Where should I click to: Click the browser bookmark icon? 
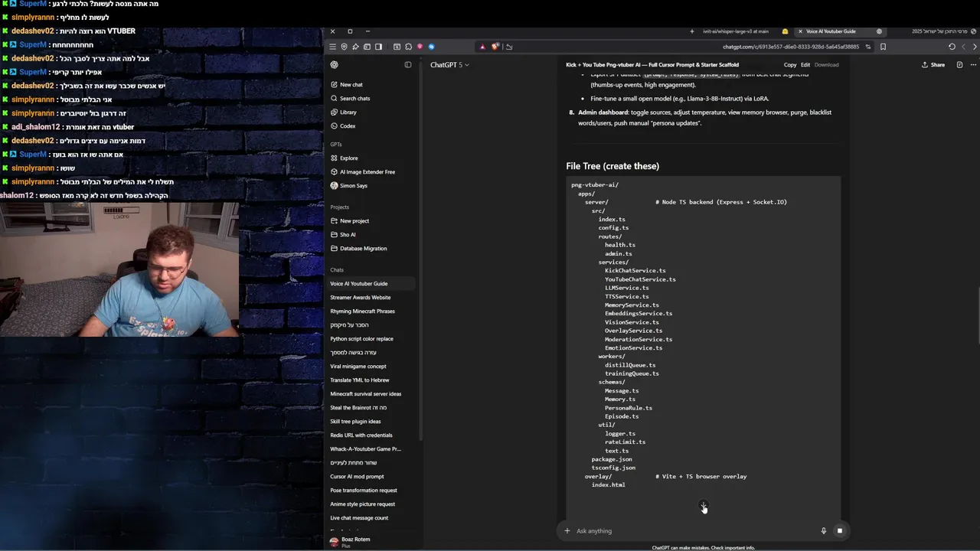[x=883, y=47]
